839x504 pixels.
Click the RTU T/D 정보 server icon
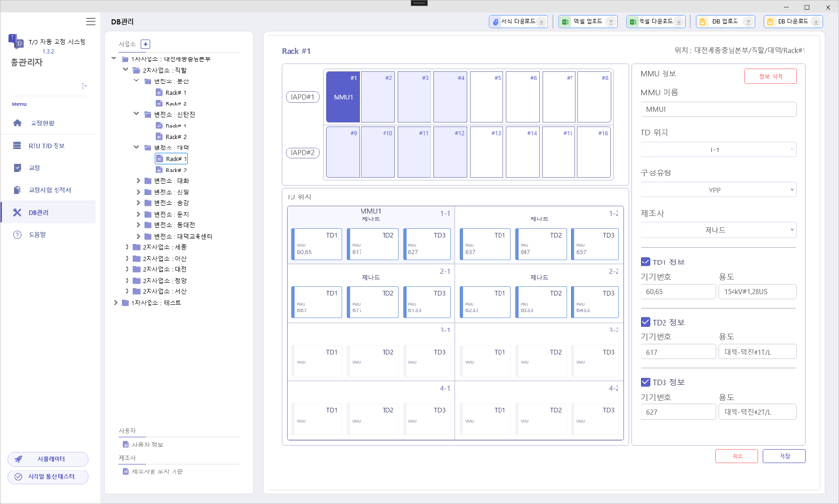17,146
